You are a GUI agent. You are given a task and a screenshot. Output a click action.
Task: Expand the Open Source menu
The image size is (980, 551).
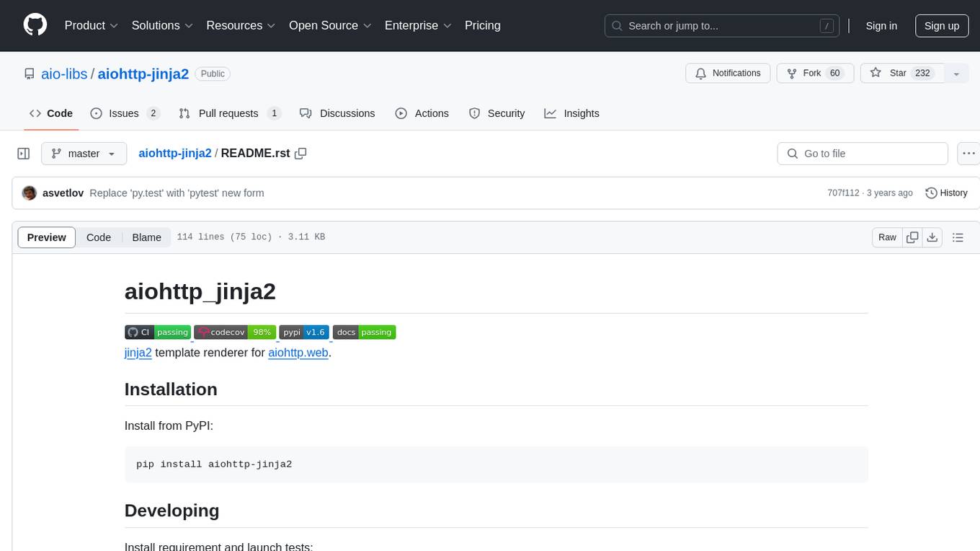pos(330,25)
